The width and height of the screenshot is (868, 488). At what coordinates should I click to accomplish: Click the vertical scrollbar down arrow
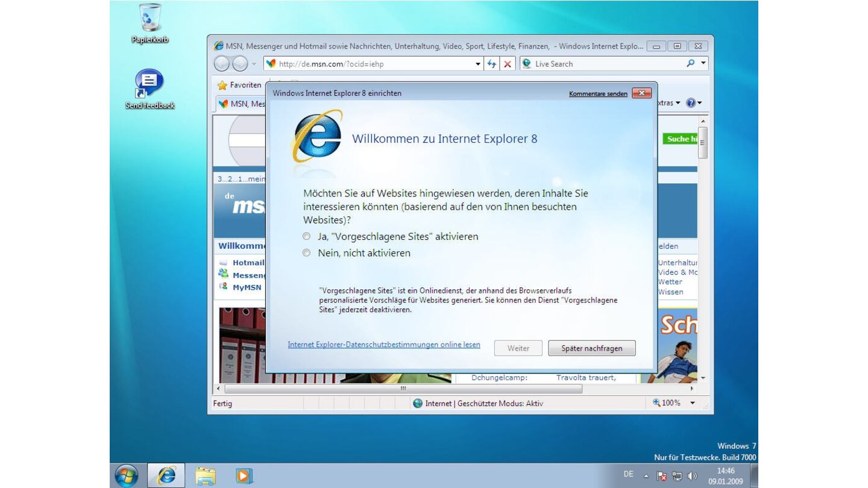(x=703, y=378)
